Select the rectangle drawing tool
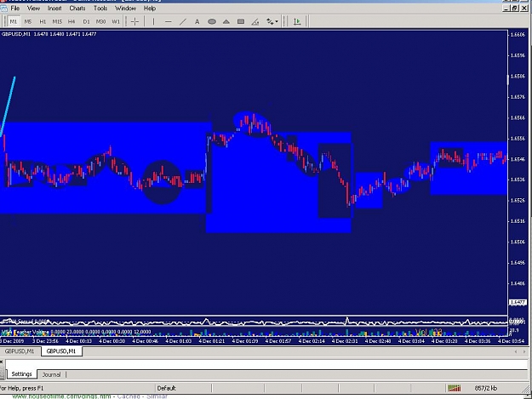 tap(241, 22)
